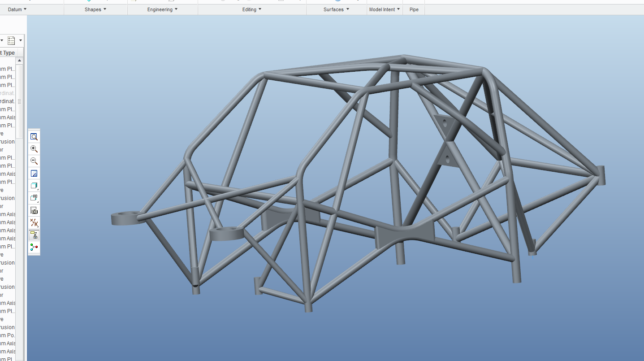This screenshot has width=644, height=361.
Task: Toggle annotation display on the model
Action: point(34,235)
